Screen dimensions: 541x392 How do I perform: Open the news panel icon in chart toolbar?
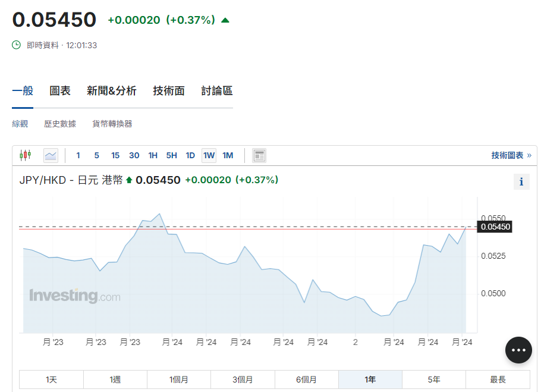(259, 156)
